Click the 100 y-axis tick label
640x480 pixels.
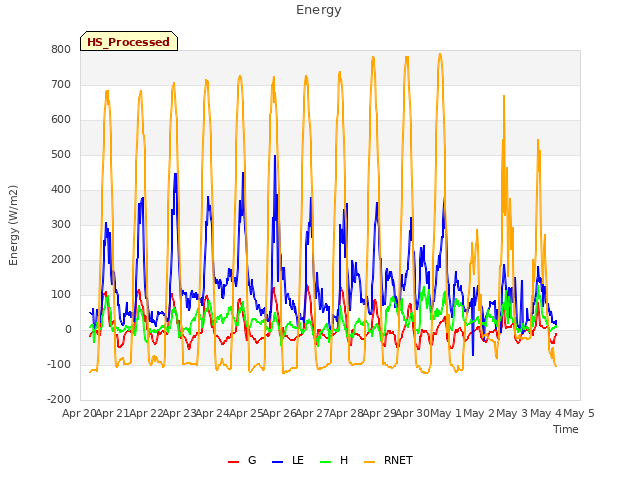(x=61, y=295)
